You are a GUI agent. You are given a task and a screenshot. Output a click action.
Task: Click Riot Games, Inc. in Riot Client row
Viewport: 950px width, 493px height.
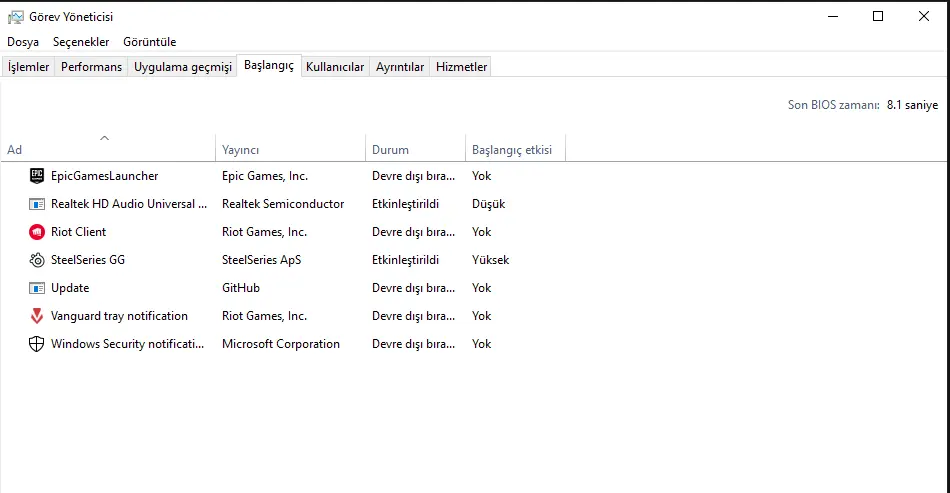coord(265,232)
